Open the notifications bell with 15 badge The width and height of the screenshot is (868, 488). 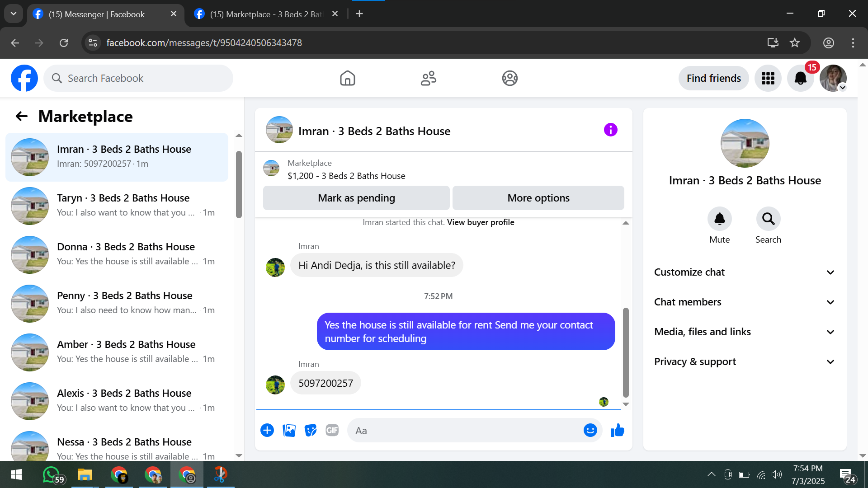pyautogui.click(x=800, y=79)
